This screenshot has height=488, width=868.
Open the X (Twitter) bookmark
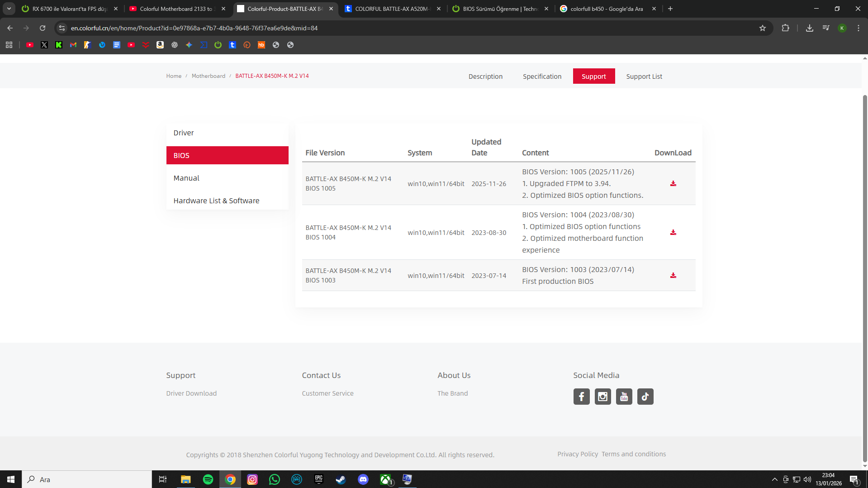point(44,45)
